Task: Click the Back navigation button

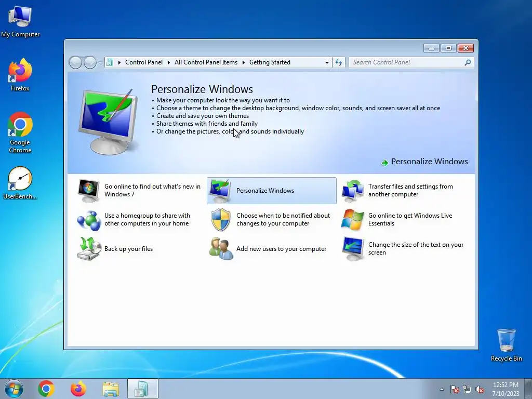Action: 75,62
